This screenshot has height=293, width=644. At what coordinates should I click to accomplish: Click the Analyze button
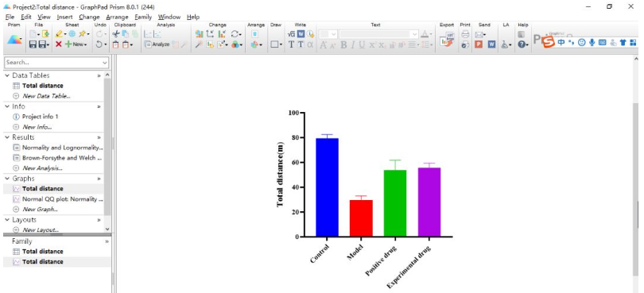(157, 44)
